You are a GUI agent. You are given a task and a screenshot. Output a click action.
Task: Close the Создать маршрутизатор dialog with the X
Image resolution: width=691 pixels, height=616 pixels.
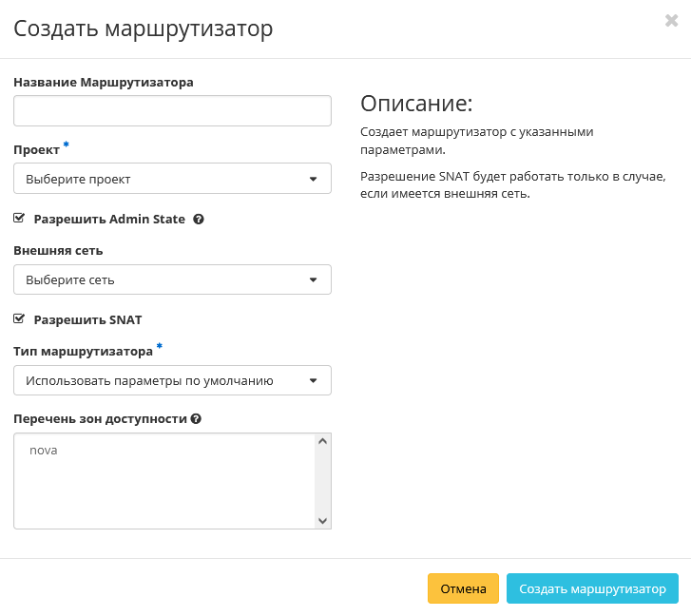point(671,21)
